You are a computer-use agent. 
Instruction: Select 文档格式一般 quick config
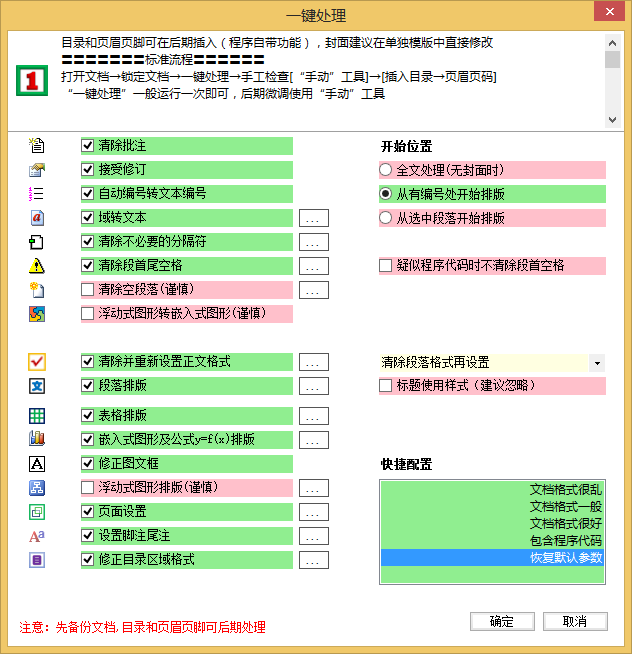pos(492,507)
